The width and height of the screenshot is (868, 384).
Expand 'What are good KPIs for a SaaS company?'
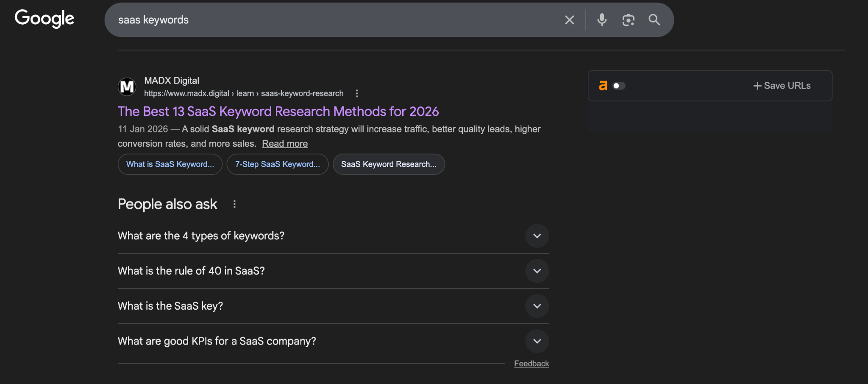pos(537,341)
